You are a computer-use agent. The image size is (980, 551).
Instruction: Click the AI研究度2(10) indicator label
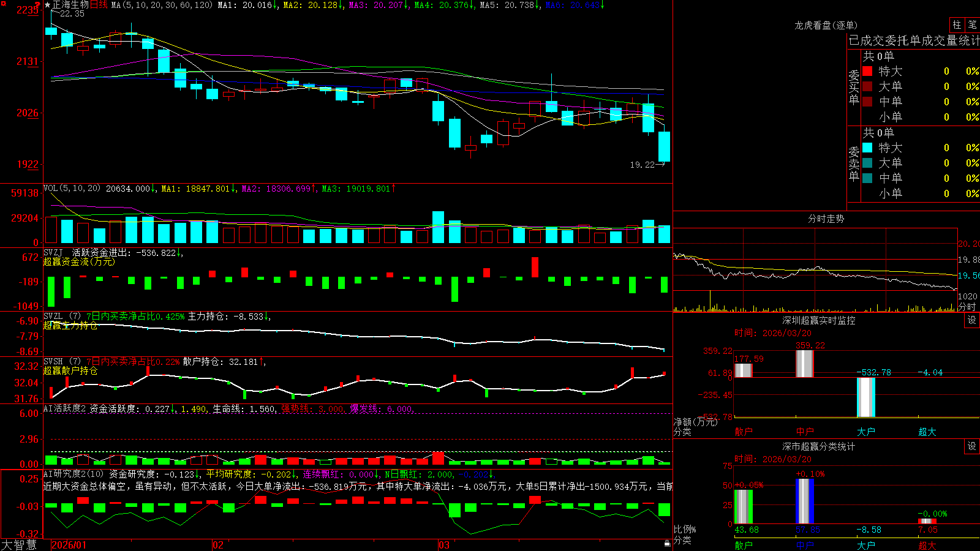[73, 474]
